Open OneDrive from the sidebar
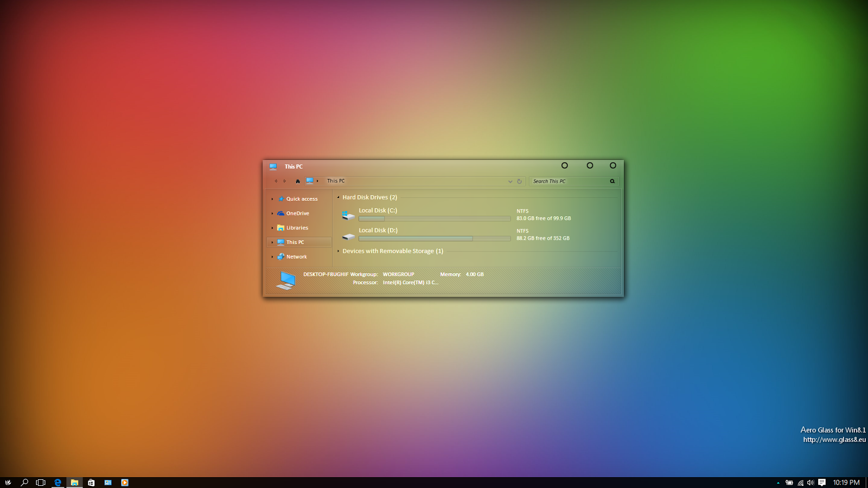Screen dimensions: 868x488 coord(297,213)
